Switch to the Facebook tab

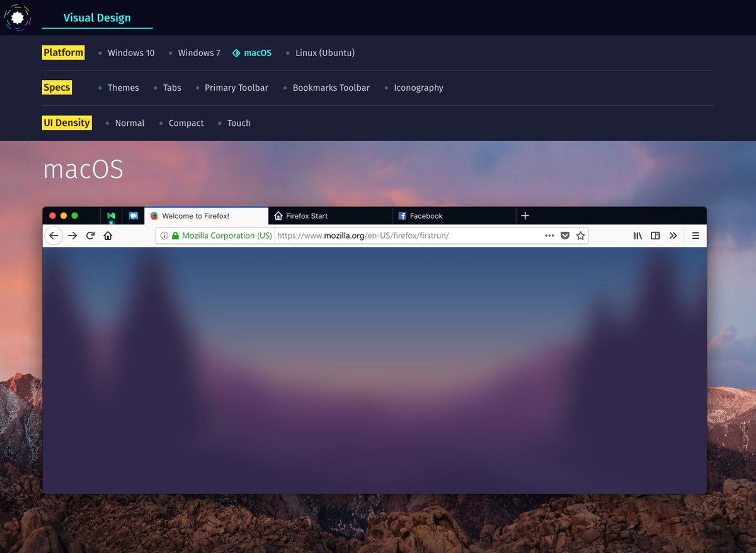pos(426,215)
